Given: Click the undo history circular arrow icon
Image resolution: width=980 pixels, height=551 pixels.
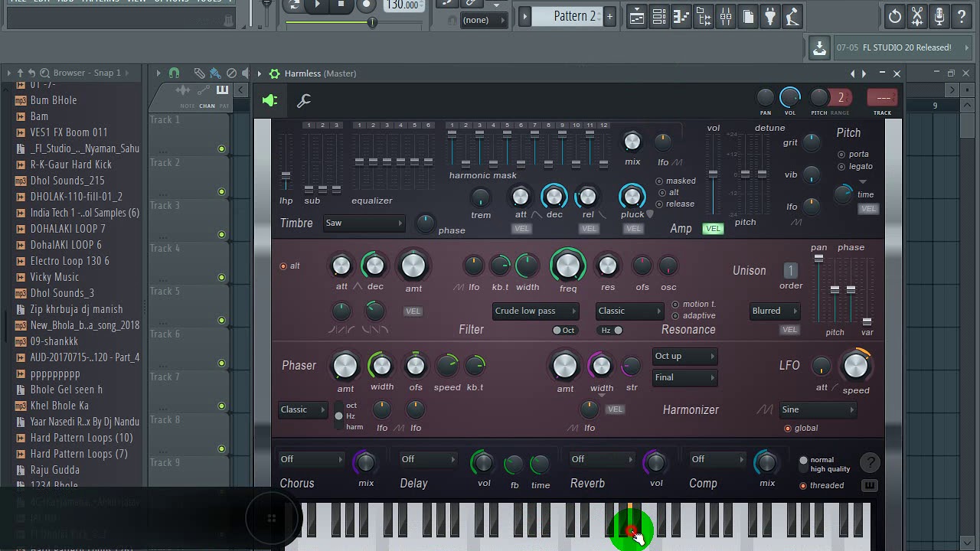Looking at the screenshot, I should tap(894, 16).
